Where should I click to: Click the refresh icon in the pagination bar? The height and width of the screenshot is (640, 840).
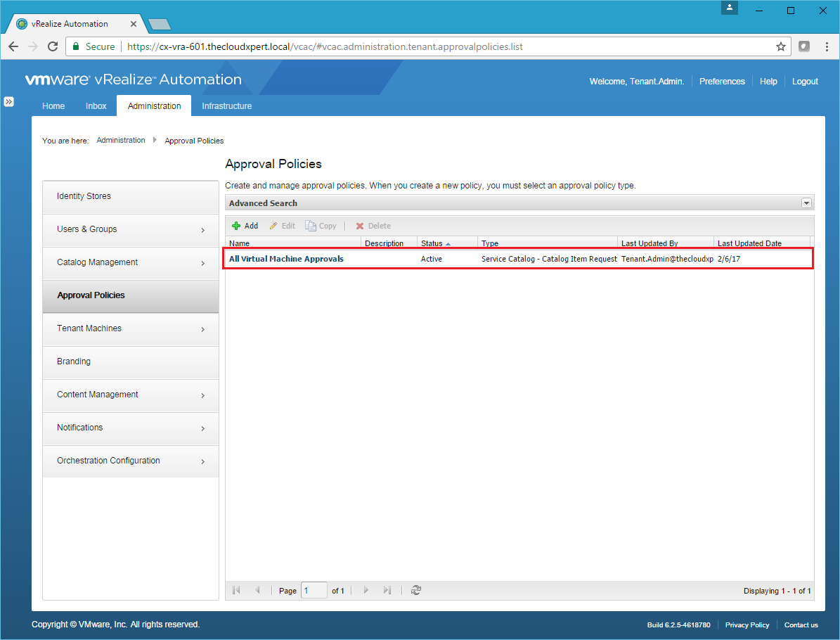tap(416, 591)
